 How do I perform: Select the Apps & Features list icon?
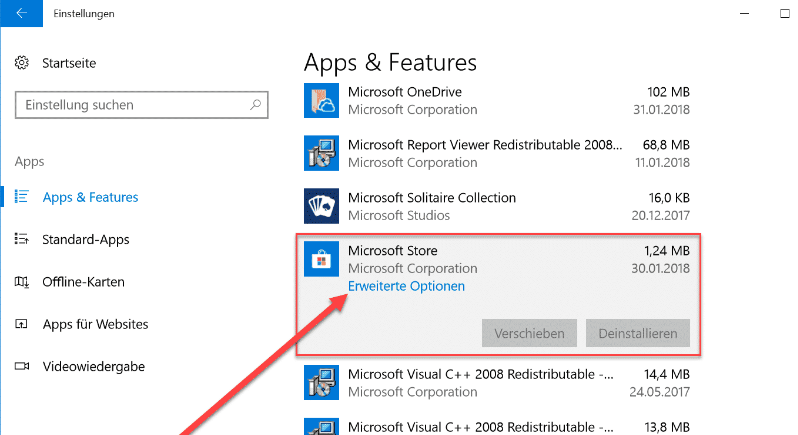(x=21, y=196)
